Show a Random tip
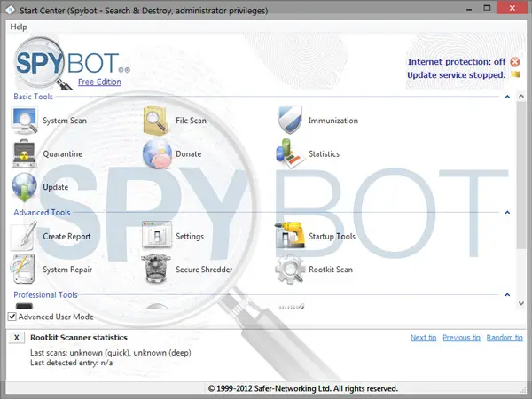Screen dimensions: 532x399 coord(505,338)
